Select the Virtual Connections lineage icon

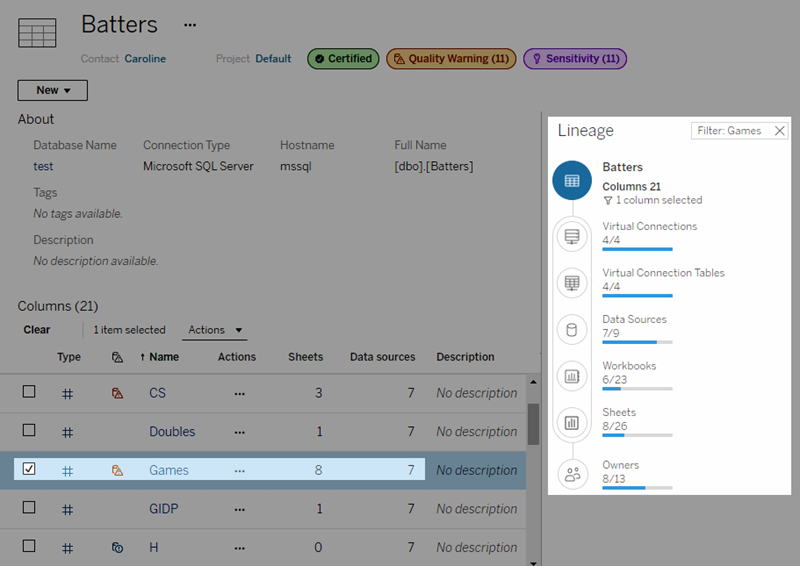pos(572,236)
